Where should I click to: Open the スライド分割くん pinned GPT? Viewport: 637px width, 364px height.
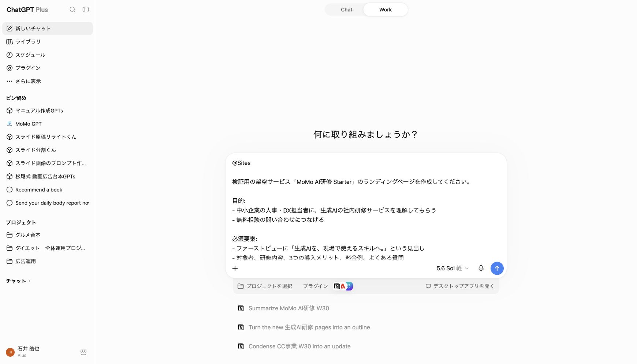tap(48, 150)
